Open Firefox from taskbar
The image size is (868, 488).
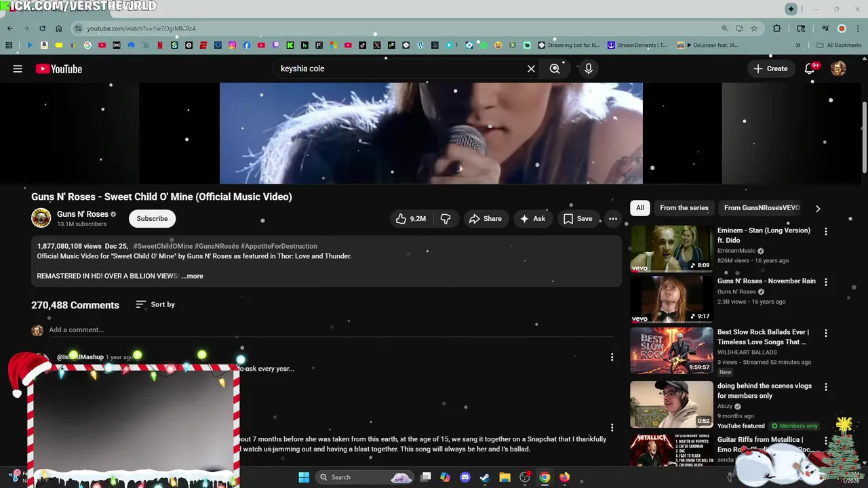564,477
